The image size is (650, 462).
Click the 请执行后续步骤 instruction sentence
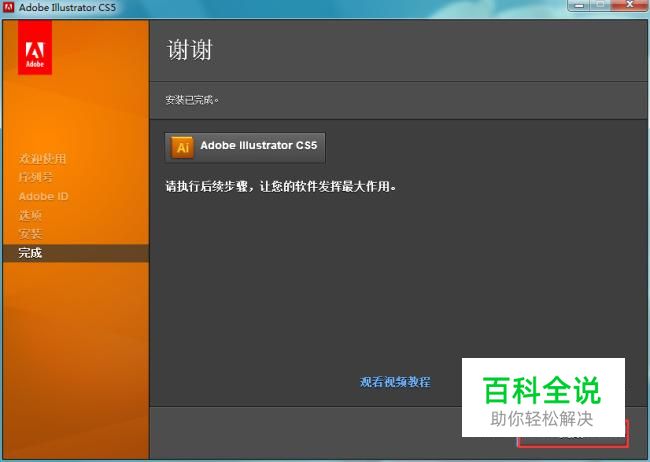281,187
